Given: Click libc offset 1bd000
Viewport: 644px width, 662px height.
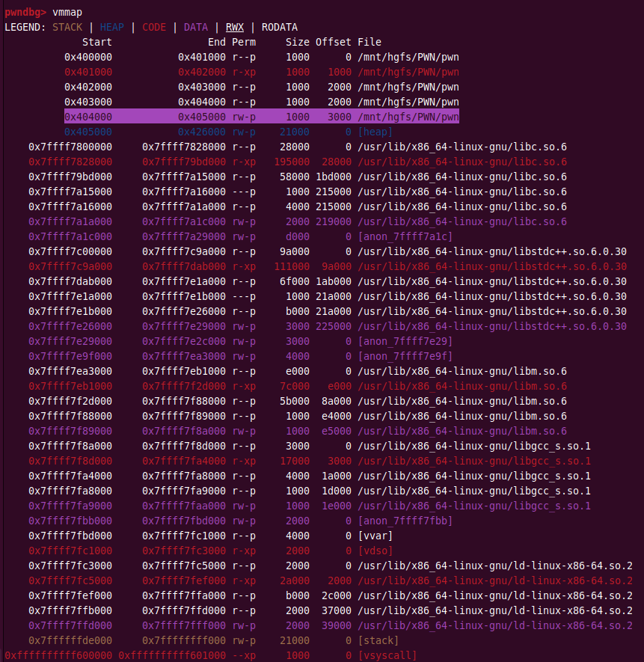Looking at the screenshot, I should (333, 177).
